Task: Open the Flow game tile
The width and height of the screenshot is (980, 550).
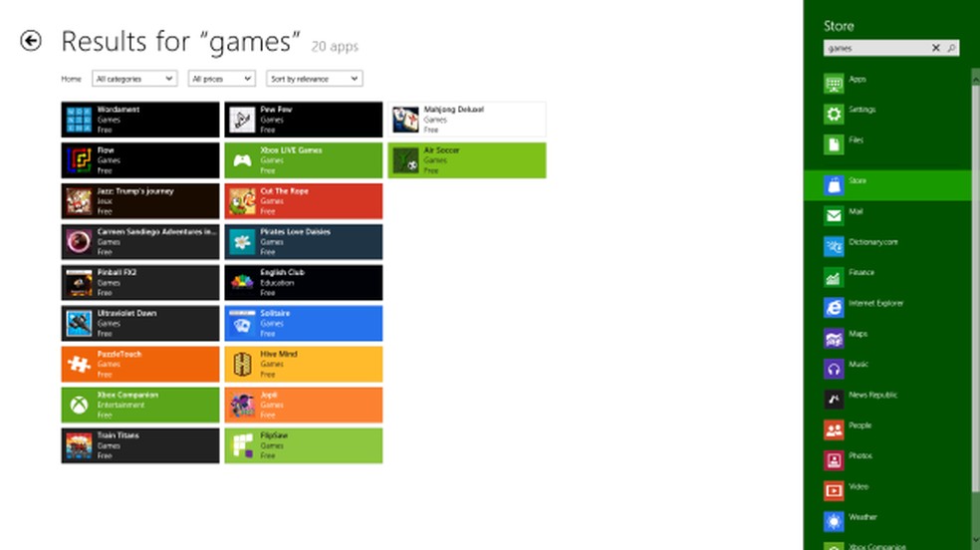Action: click(140, 160)
